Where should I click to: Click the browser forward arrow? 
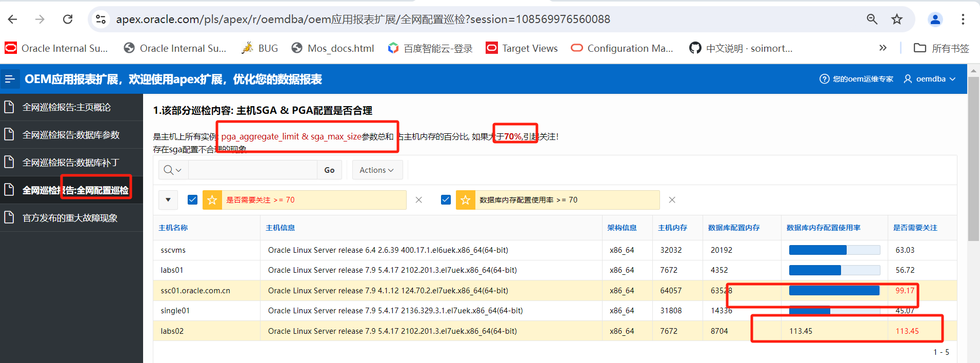pyautogui.click(x=40, y=19)
